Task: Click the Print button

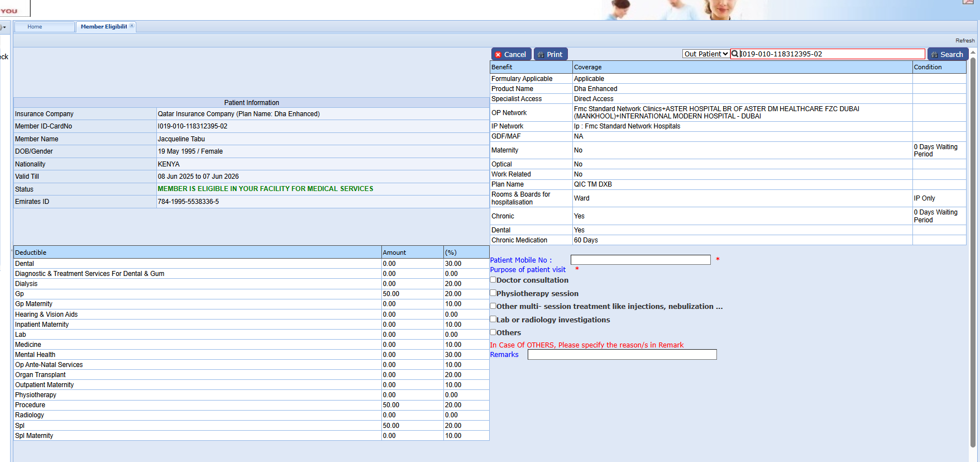Action: pos(551,54)
